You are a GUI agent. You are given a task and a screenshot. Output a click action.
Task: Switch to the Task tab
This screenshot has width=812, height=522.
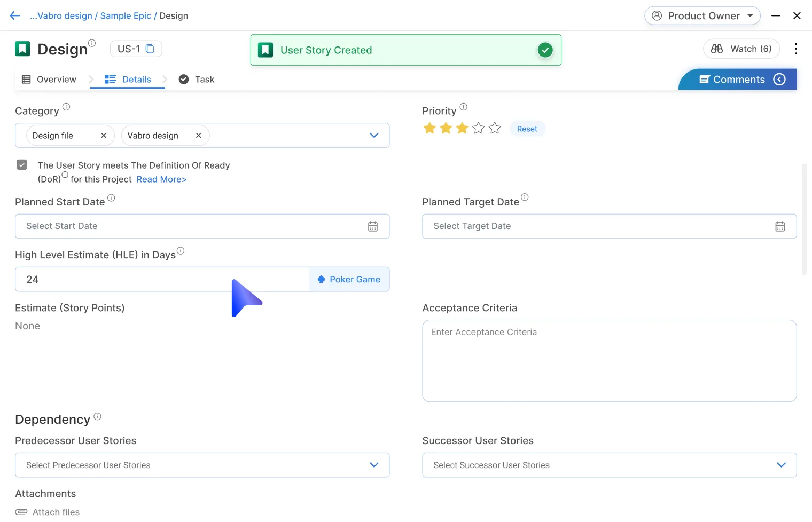pyautogui.click(x=197, y=80)
